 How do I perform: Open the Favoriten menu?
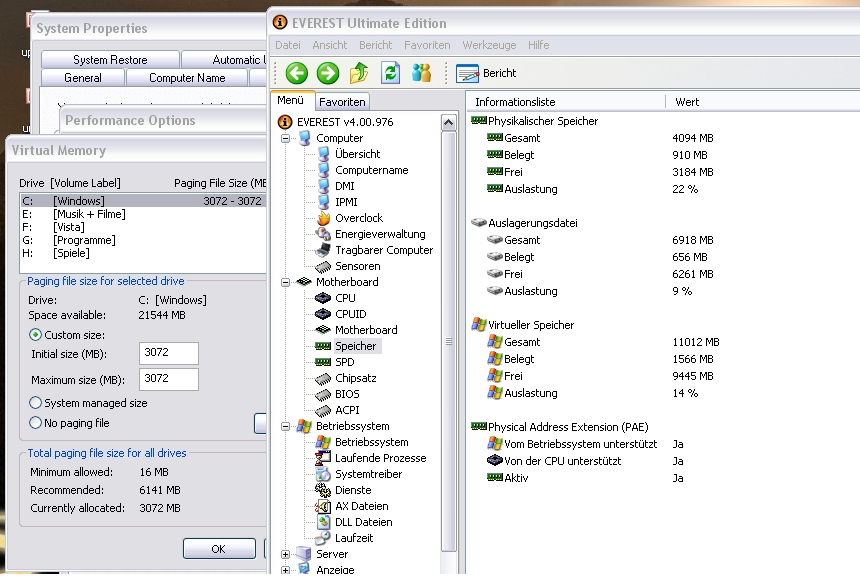pyautogui.click(x=427, y=45)
